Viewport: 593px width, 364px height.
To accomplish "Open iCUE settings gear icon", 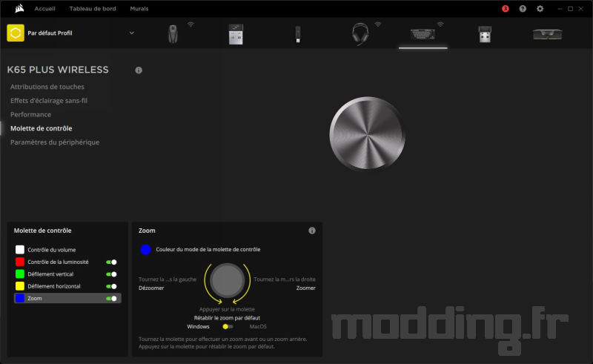I will [540, 9].
